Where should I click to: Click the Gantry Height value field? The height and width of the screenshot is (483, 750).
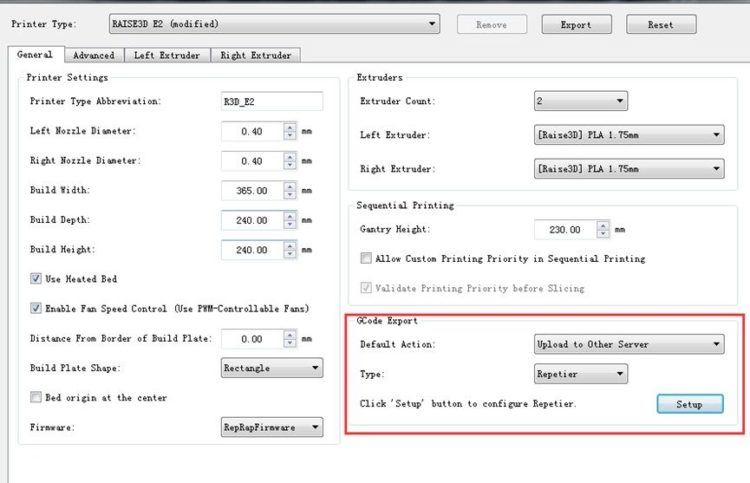[565, 230]
